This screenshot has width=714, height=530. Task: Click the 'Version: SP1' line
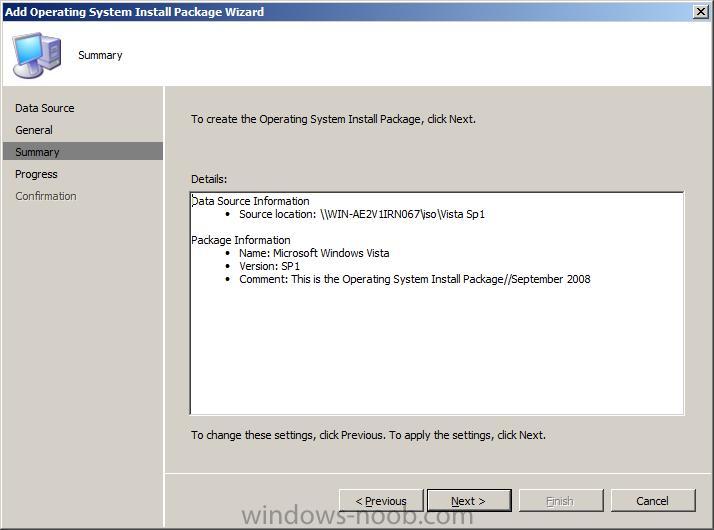click(x=270, y=266)
